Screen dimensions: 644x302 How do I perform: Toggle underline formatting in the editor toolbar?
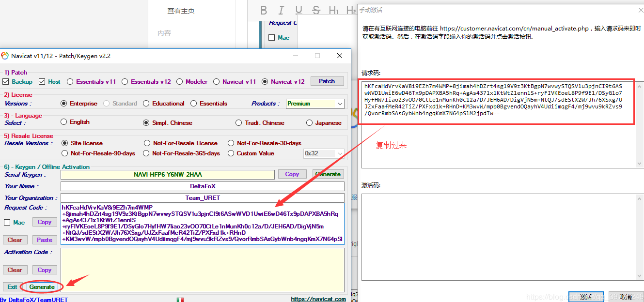(298, 10)
